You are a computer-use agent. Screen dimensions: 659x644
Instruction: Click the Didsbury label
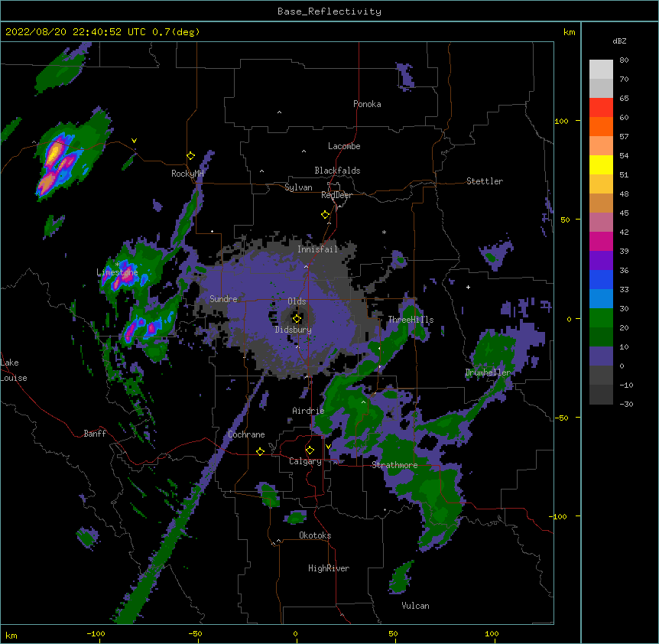tap(294, 330)
